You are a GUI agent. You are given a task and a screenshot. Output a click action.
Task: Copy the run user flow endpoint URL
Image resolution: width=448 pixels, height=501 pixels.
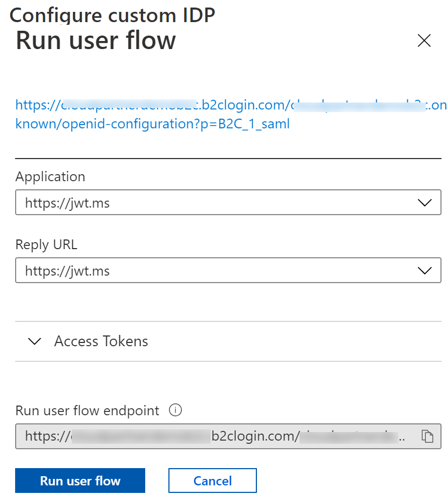coord(427,436)
